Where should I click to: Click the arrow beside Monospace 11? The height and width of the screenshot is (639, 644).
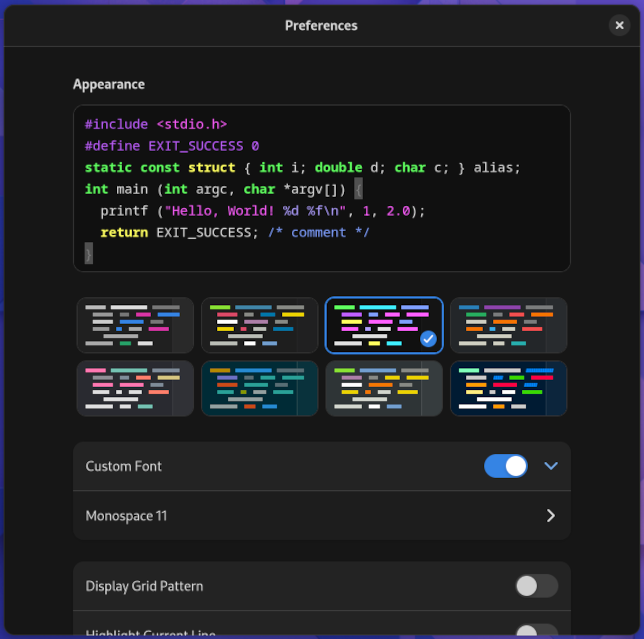(x=551, y=515)
